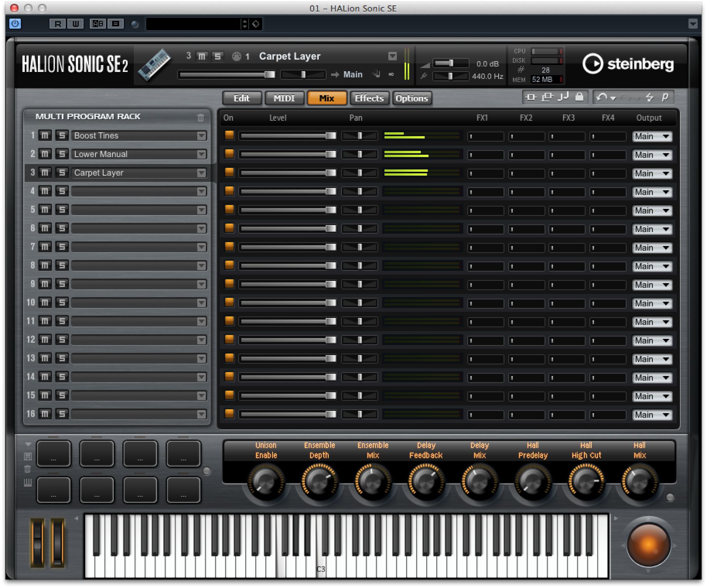
Task: Open the plugin window menu arrow at top right
Action: point(693,24)
